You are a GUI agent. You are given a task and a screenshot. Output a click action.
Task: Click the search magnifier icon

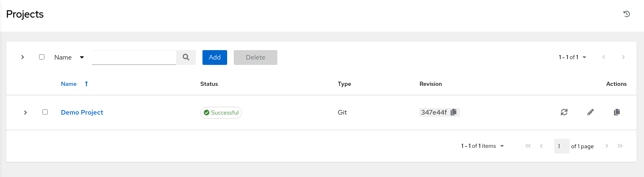click(186, 57)
